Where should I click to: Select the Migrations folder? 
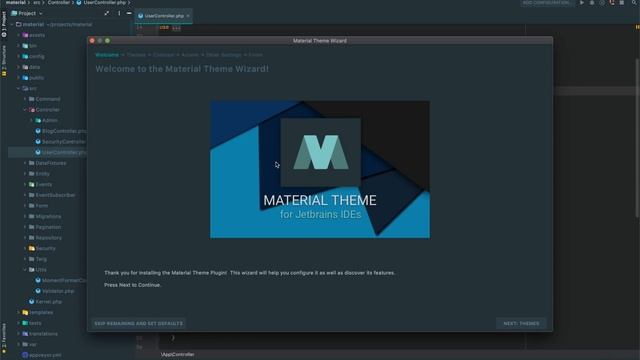point(45,216)
